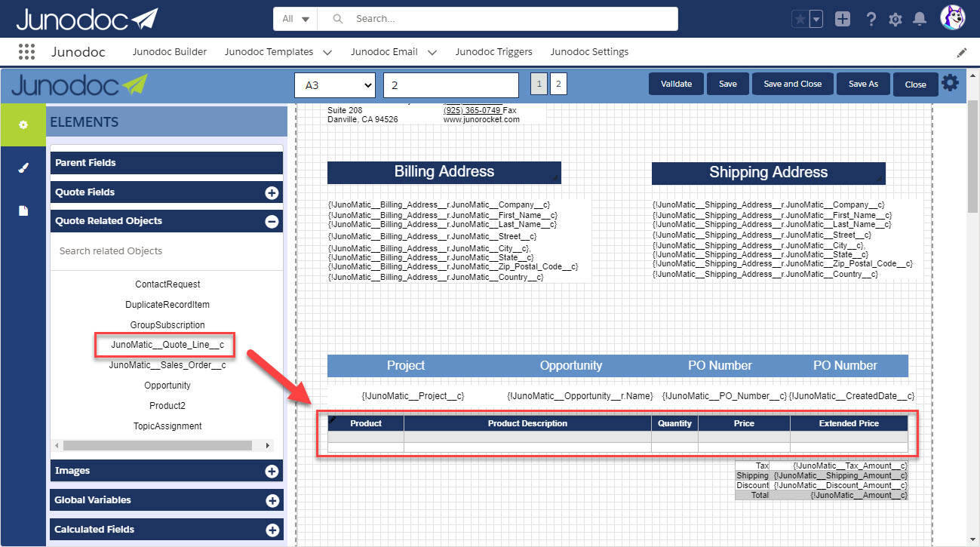Select the paintbrush styles sidebar icon
This screenshot has width=980, height=547.
pos(23,167)
